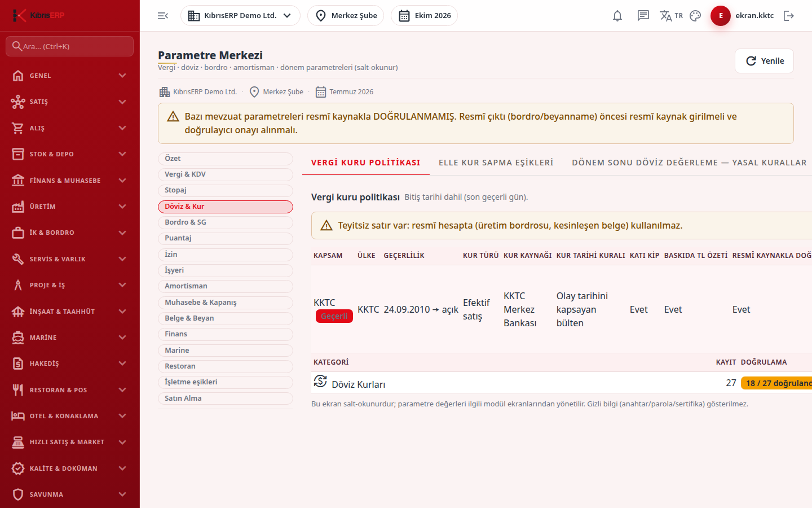The height and width of the screenshot is (508, 812).
Task: Select the Vergi & KDV category
Action: 226,174
